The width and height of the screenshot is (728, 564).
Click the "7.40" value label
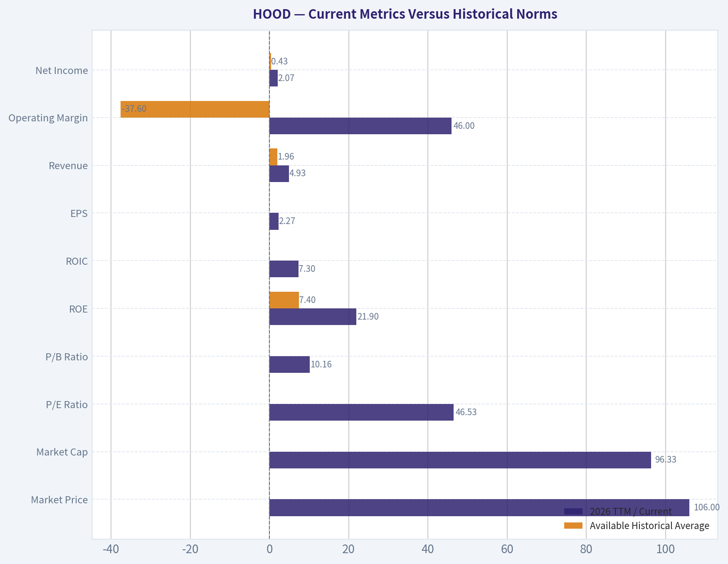pyautogui.click(x=308, y=300)
